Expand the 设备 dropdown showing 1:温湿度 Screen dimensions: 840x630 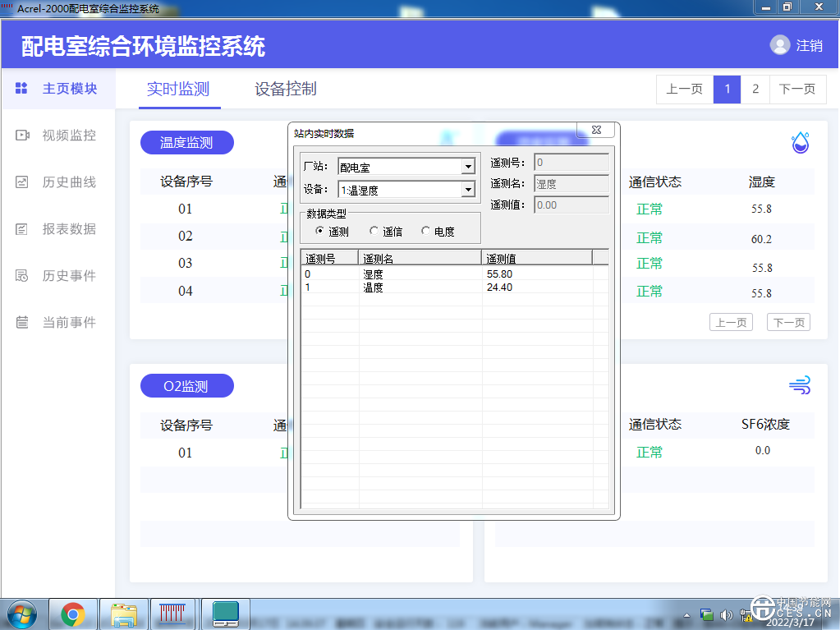(468, 190)
